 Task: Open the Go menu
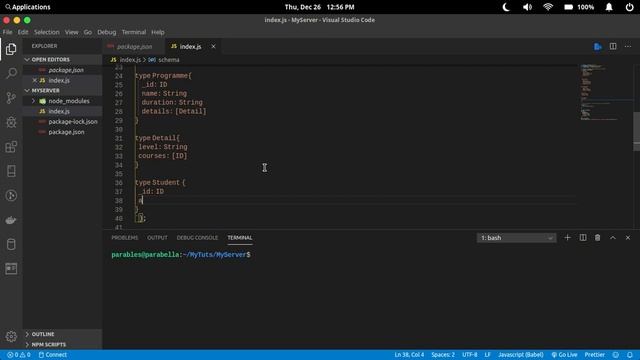click(88, 32)
